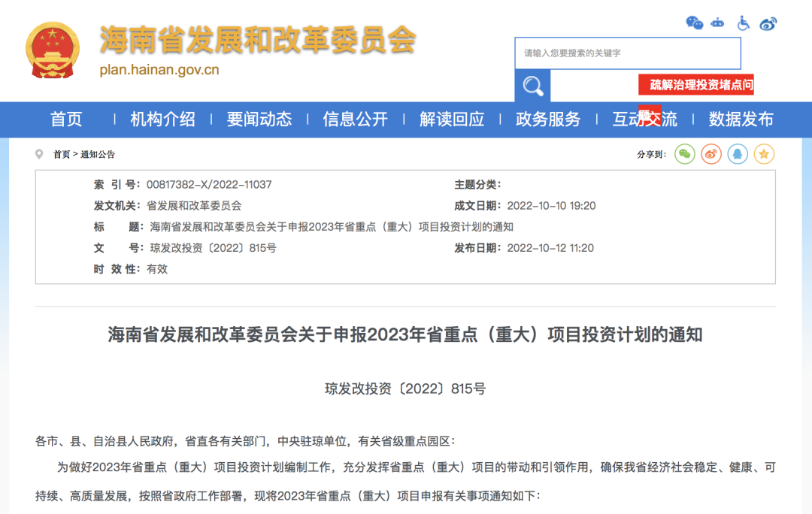The image size is (812, 514).
Task: Share the page via the QQ penguin icon
Action: [738, 154]
